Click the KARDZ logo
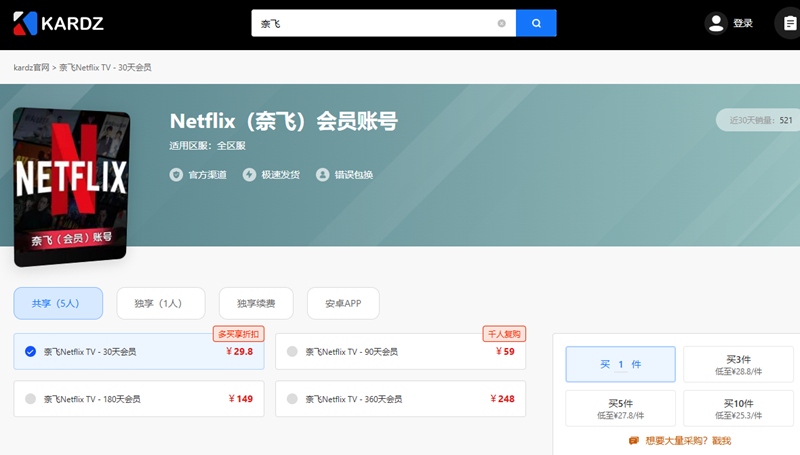The image size is (800, 455). coord(58,23)
